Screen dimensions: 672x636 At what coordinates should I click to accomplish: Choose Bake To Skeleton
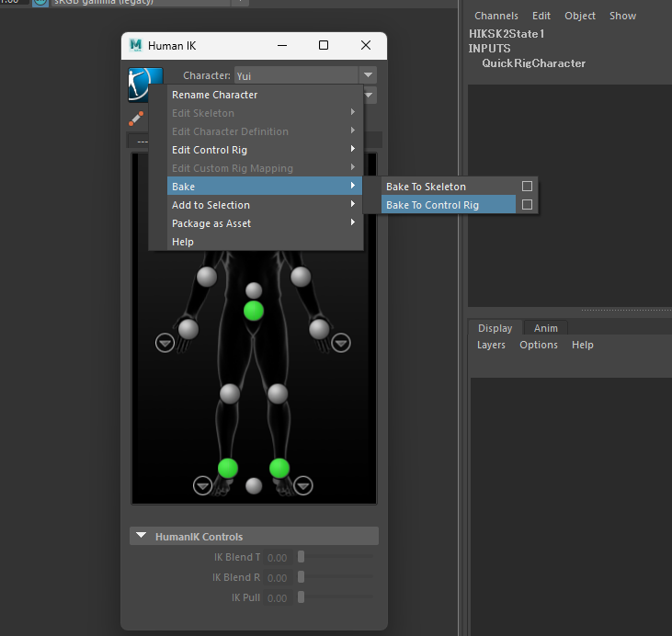[x=449, y=187]
